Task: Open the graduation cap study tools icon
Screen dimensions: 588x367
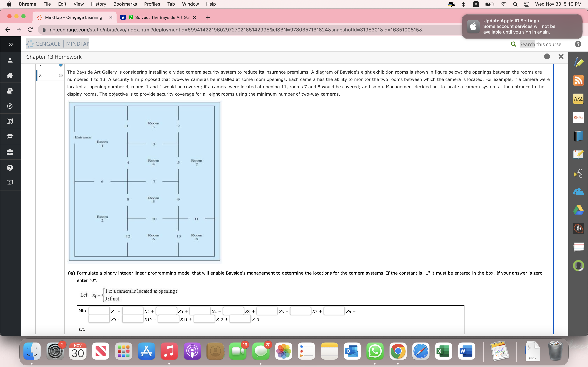Action: point(10,136)
